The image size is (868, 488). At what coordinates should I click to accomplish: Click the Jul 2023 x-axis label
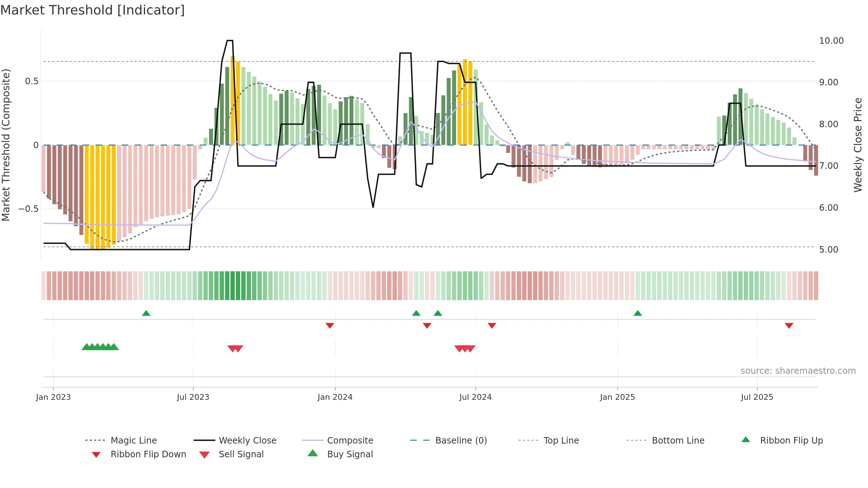[193, 397]
